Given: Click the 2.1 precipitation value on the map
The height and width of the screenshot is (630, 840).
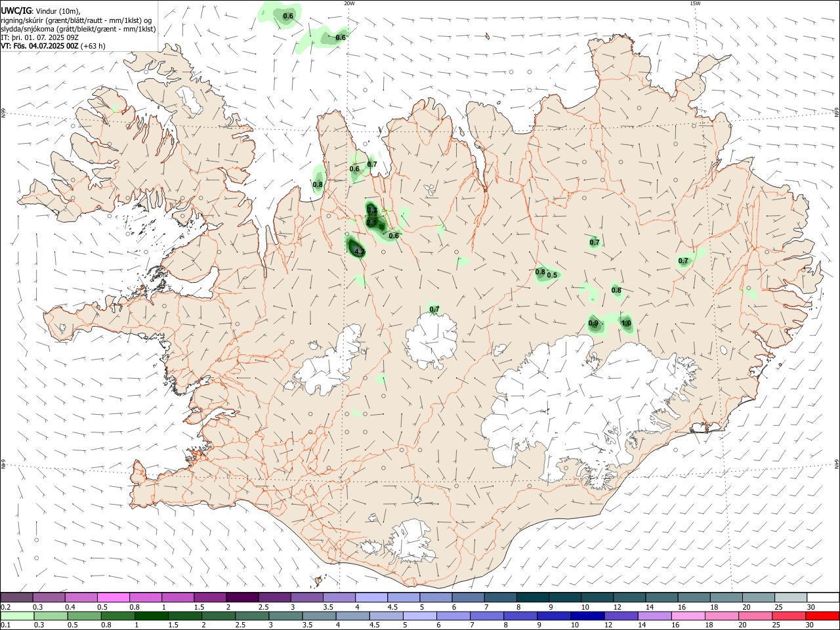Looking at the screenshot, I should click(371, 222).
